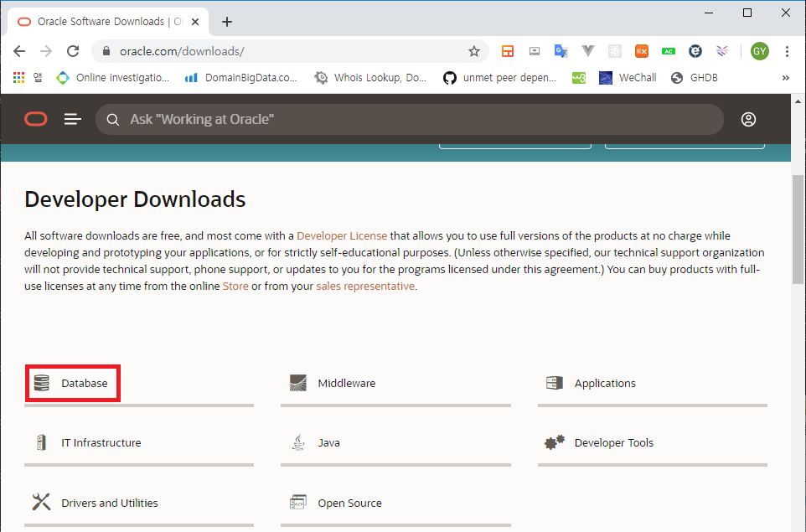This screenshot has width=806, height=532.
Task: Click the Oracle logo icon in header
Action: tap(36, 119)
